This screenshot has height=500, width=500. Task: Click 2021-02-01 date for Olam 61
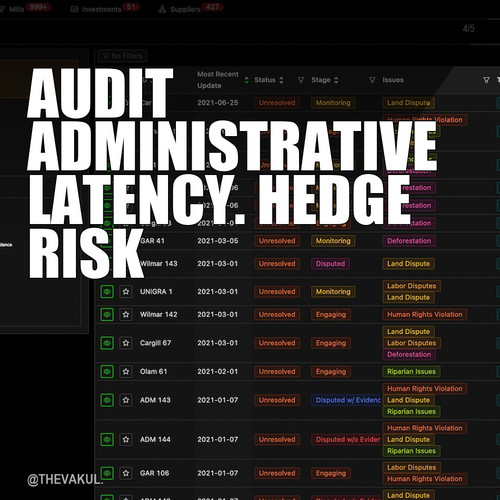pos(218,371)
